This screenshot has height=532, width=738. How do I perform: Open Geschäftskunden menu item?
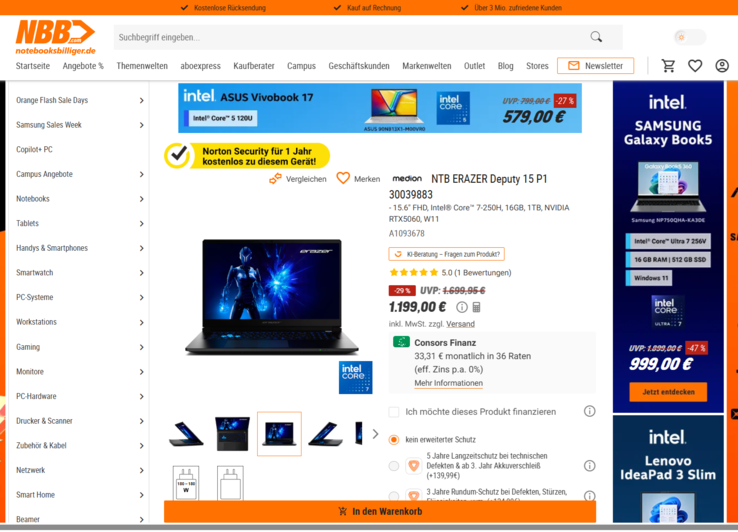coord(359,66)
